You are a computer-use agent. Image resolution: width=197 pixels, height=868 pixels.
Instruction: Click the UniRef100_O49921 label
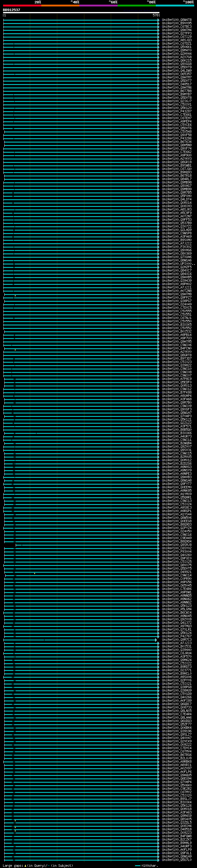(176, 572)
